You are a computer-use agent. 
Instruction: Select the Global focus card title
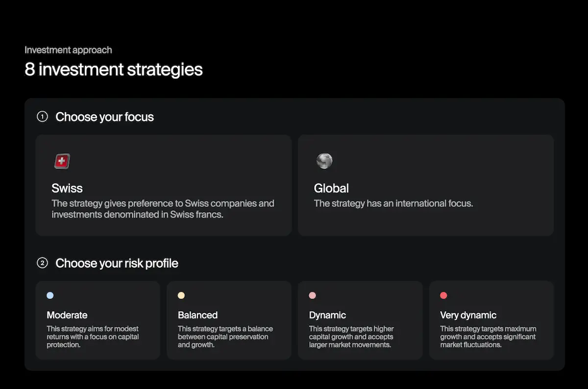click(x=331, y=188)
